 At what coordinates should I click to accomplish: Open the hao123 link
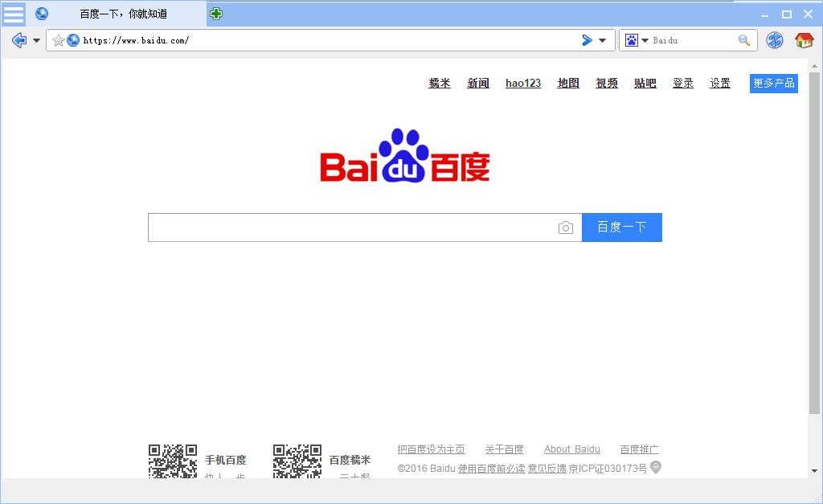tap(523, 83)
